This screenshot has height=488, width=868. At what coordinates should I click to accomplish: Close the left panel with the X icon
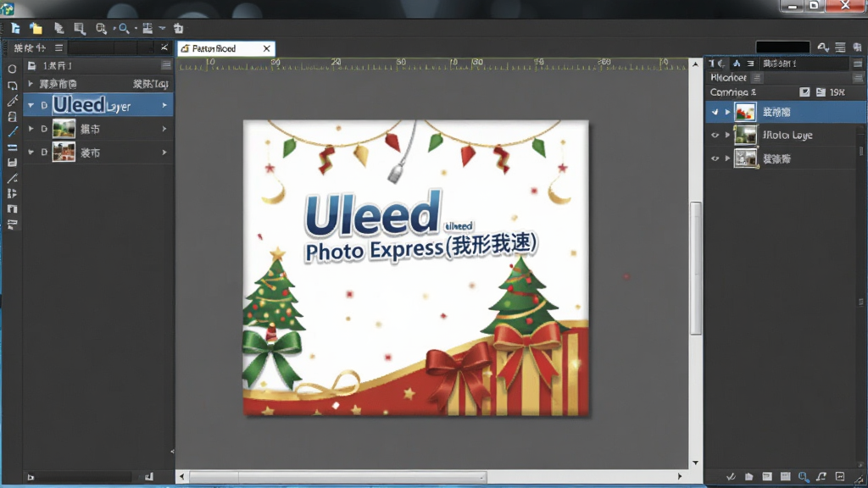(x=164, y=47)
